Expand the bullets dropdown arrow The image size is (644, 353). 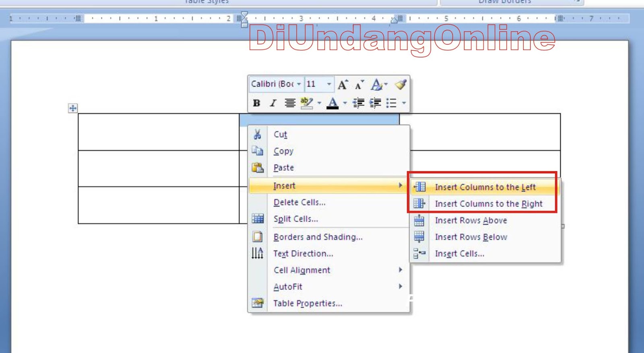(x=404, y=103)
